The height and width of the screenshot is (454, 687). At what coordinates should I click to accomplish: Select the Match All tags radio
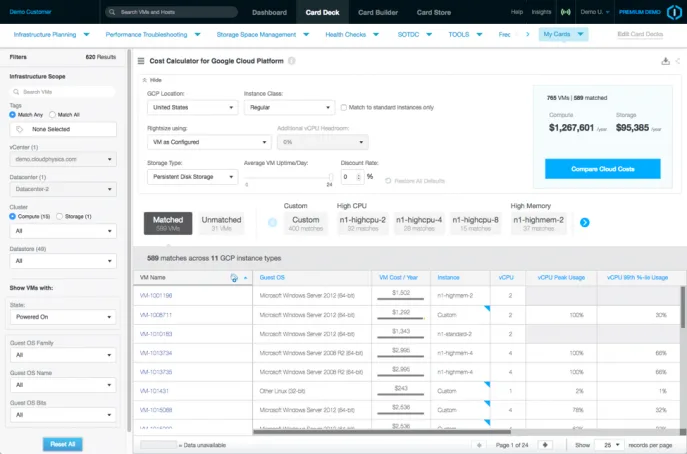[x=53, y=115]
